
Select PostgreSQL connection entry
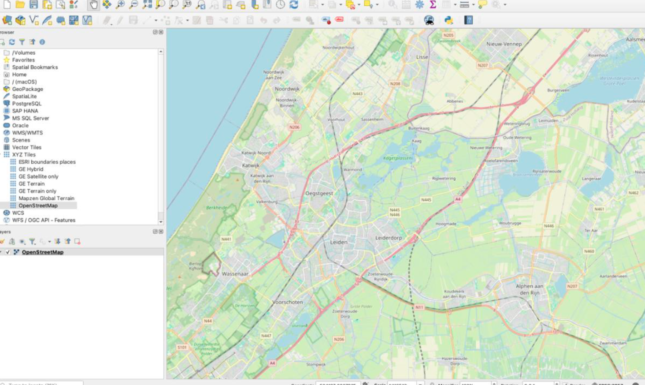tap(26, 104)
